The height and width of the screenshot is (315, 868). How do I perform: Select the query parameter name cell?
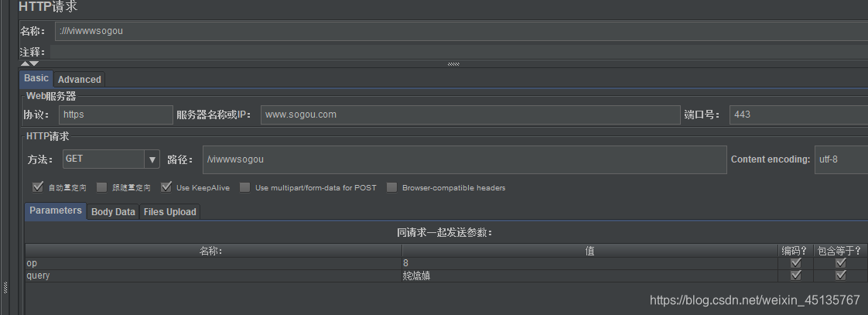coord(213,275)
